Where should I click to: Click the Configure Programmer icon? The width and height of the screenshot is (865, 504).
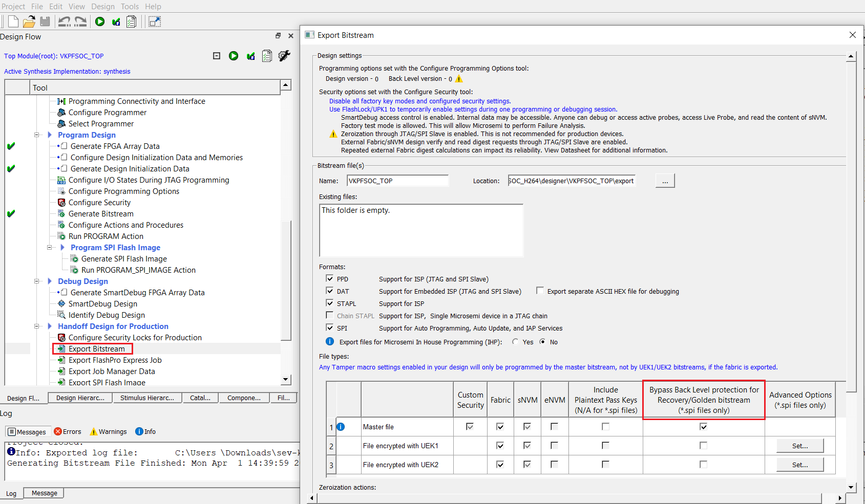61,113
